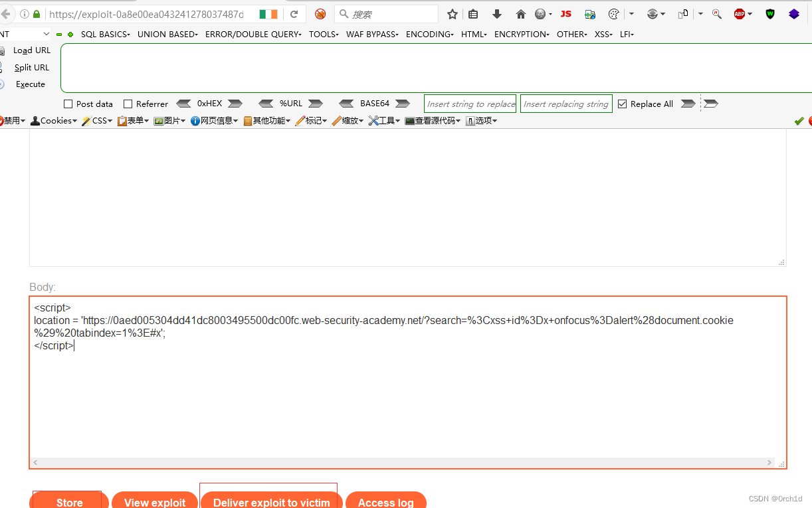Click the red JS toolbar icon
This screenshot has width=812, height=508.
pyautogui.click(x=565, y=14)
